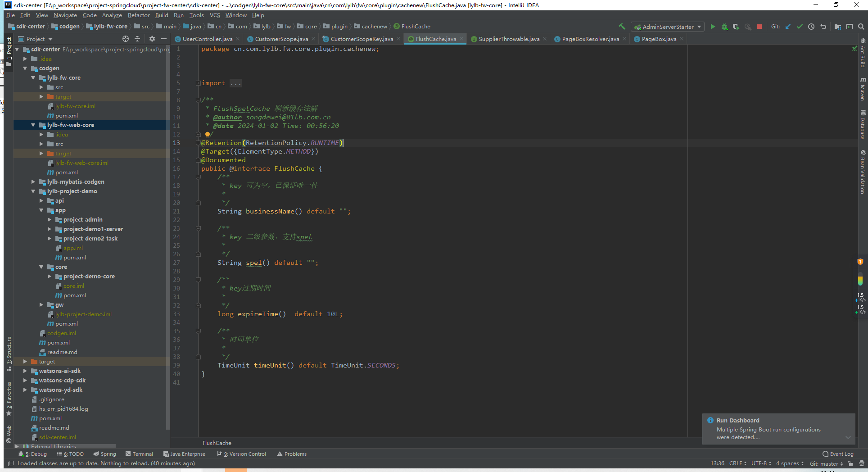Close the PageBox.java tab
The image size is (868, 472).
point(682,39)
